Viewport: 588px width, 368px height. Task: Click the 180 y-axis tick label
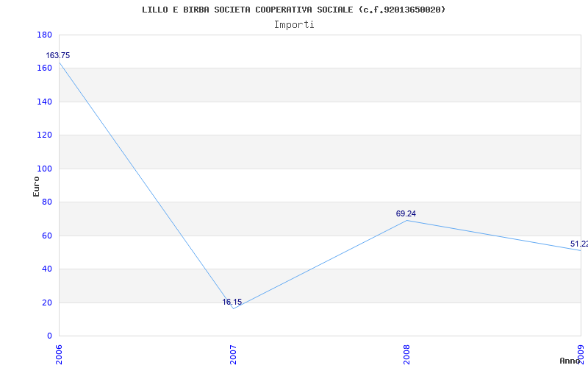[44, 35]
